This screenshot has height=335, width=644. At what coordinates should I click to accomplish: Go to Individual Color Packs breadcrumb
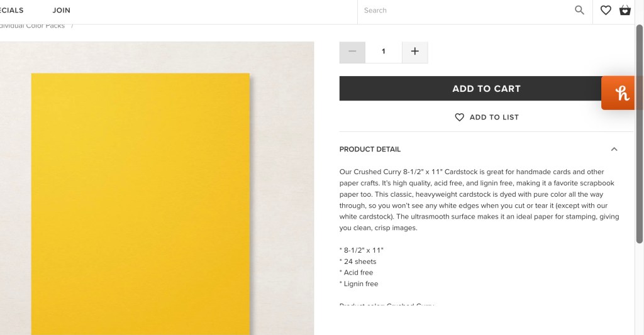[x=31, y=26]
